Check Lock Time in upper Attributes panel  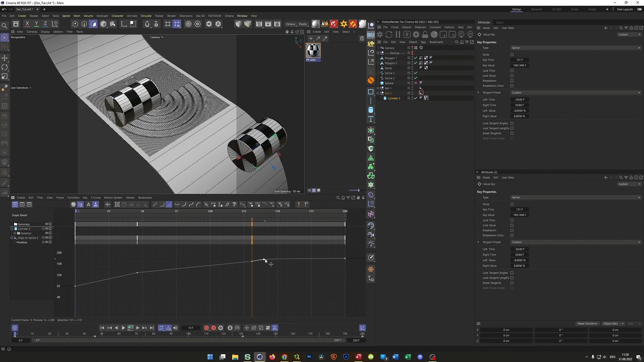512,71
